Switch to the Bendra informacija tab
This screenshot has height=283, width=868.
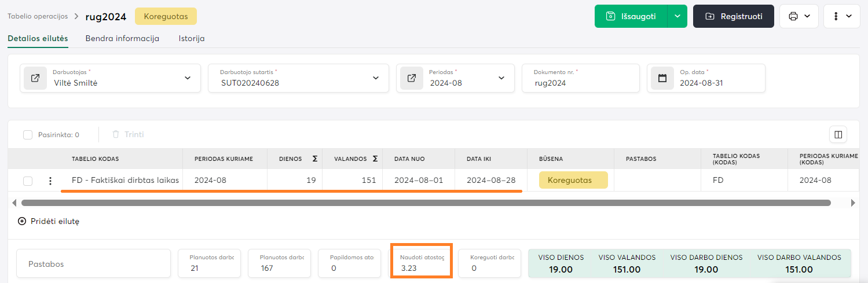[122, 38]
